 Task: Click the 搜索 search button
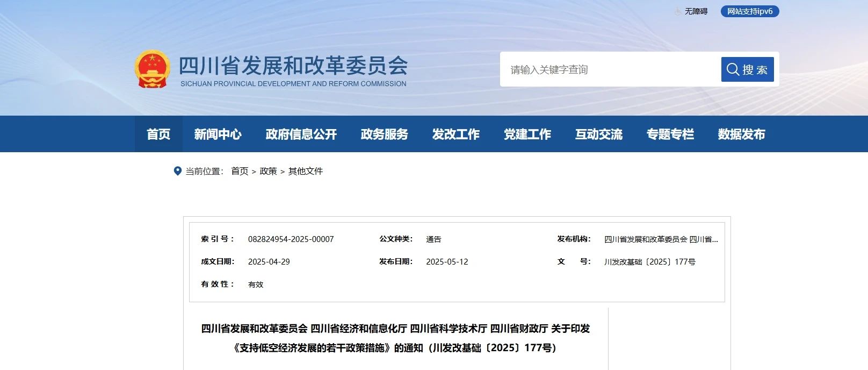pos(747,69)
